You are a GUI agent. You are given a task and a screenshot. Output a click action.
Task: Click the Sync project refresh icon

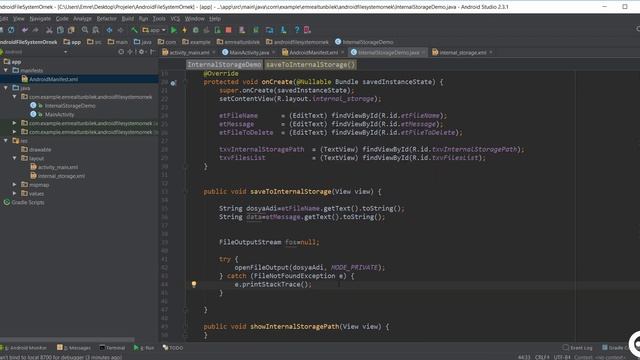[x=11, y=30]
